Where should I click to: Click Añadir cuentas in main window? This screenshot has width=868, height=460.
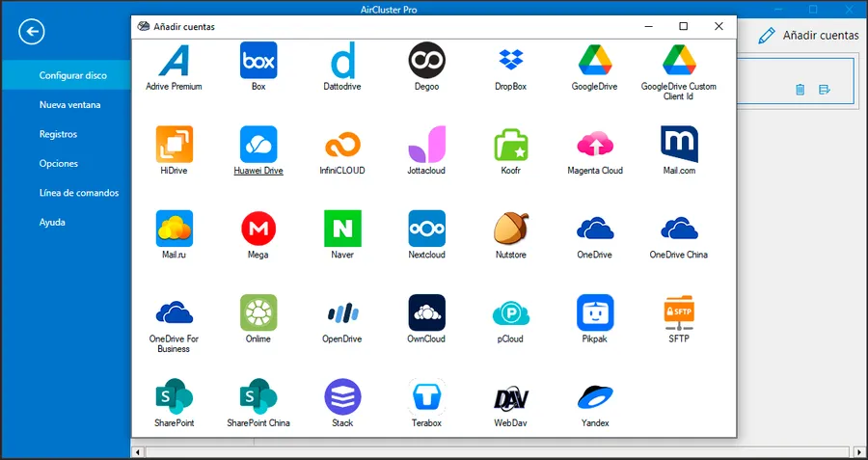pos(808,36)
